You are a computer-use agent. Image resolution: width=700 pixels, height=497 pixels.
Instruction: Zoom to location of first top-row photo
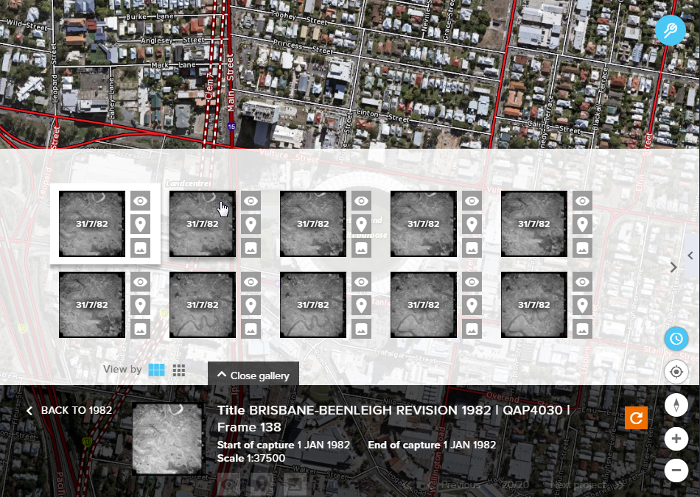(140, 224)
